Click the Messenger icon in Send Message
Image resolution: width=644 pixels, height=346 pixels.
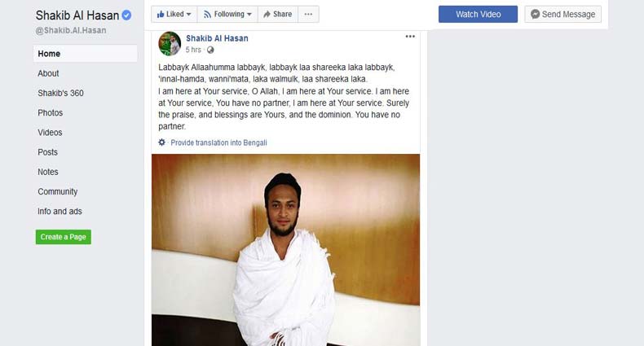pyautogui.click(x=535, y=15)
